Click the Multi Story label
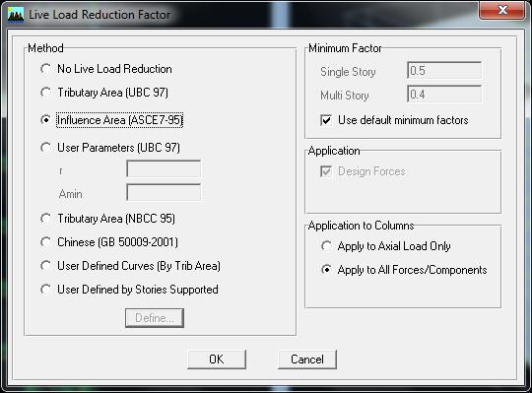This screenshot has height=393, width=532. point(345,96)
